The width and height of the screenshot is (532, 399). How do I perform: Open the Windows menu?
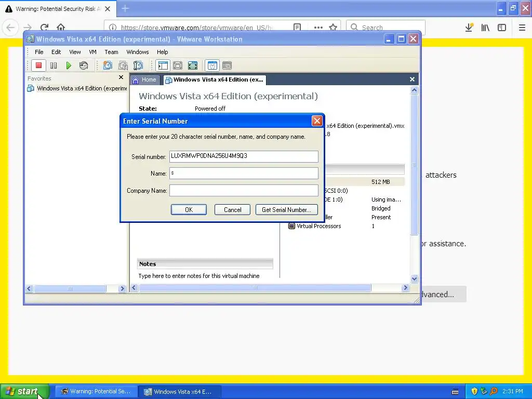point(137,52)
